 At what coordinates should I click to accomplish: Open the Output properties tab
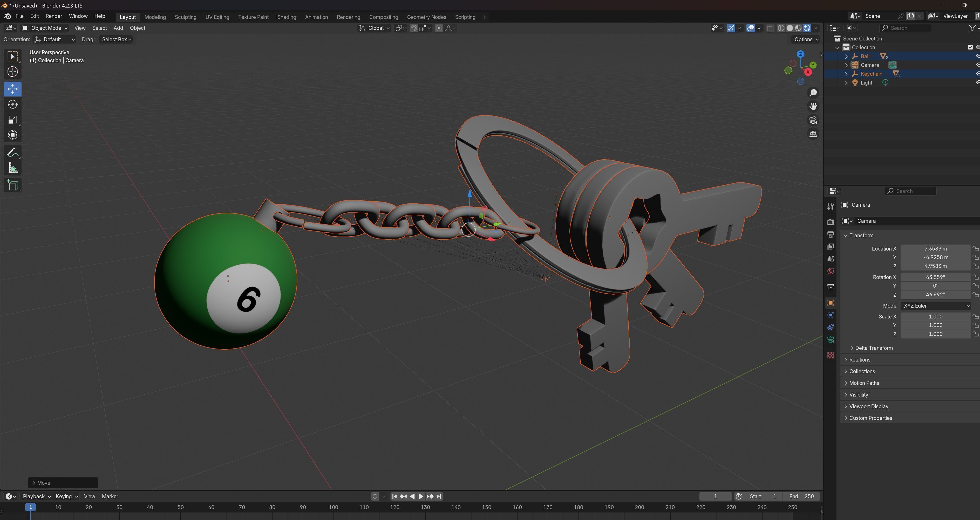click(x=831, y=234)
